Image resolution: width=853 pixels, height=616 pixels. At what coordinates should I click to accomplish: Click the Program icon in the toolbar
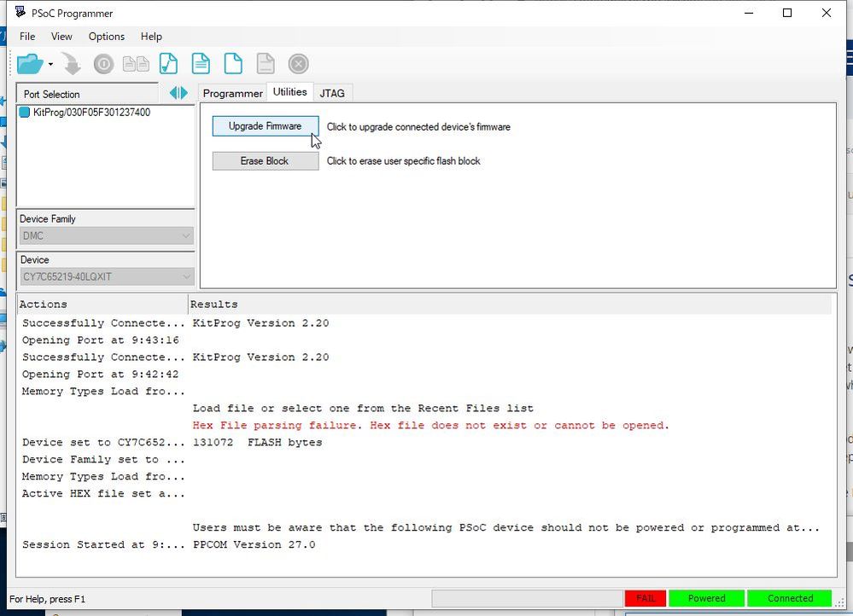(x=71, y=63)
